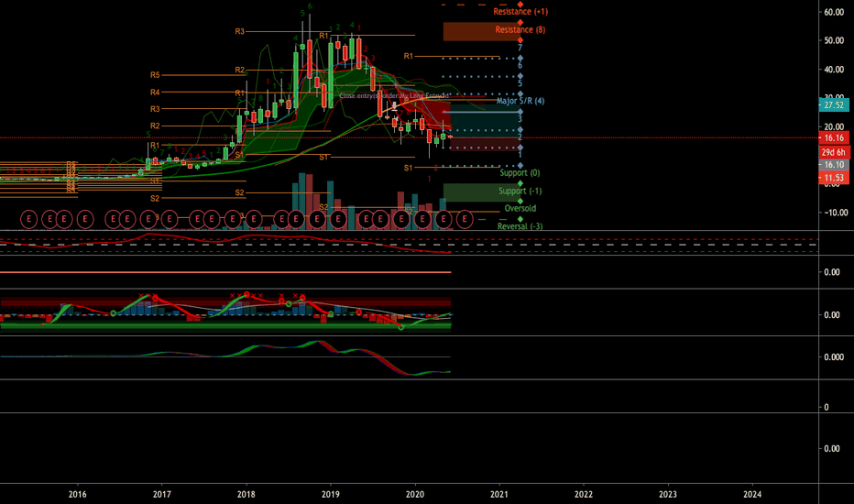The width and height of the screenshot is (854, 504).
Task: Click the R5 pivot level label
Action: point(155,75)
